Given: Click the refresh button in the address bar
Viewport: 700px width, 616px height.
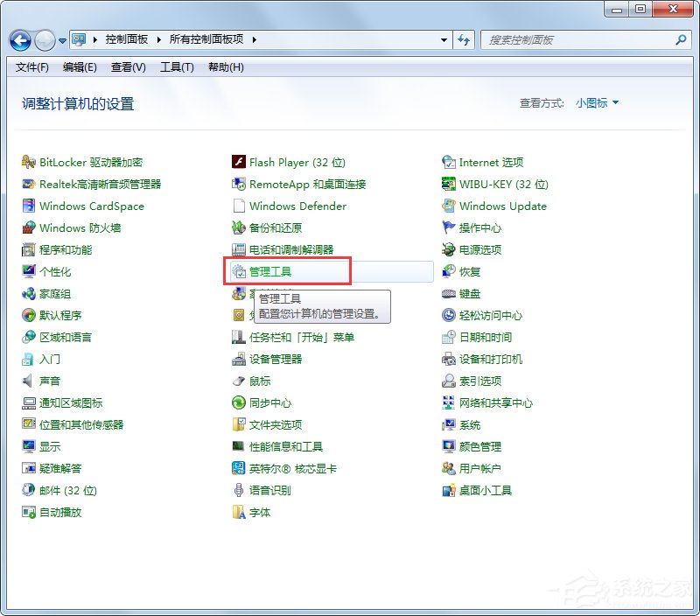Looking at the screenshot, I should (465, 39).
